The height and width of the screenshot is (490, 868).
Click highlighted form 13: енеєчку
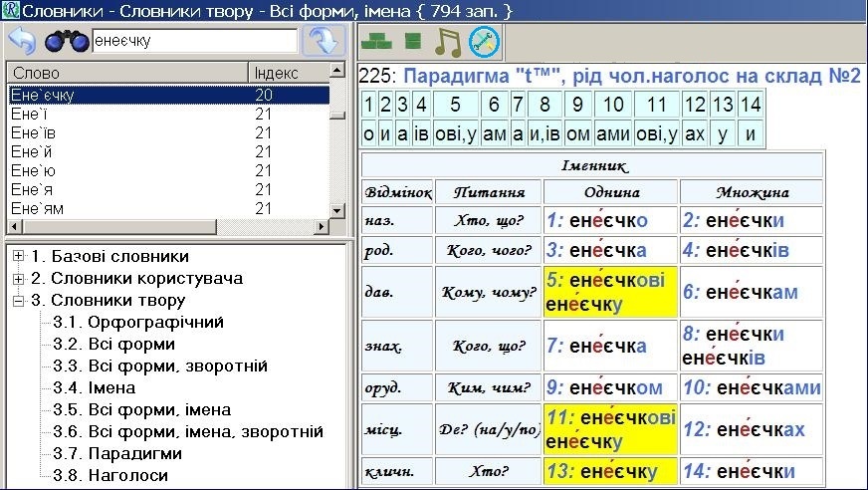tap(610, 472)
